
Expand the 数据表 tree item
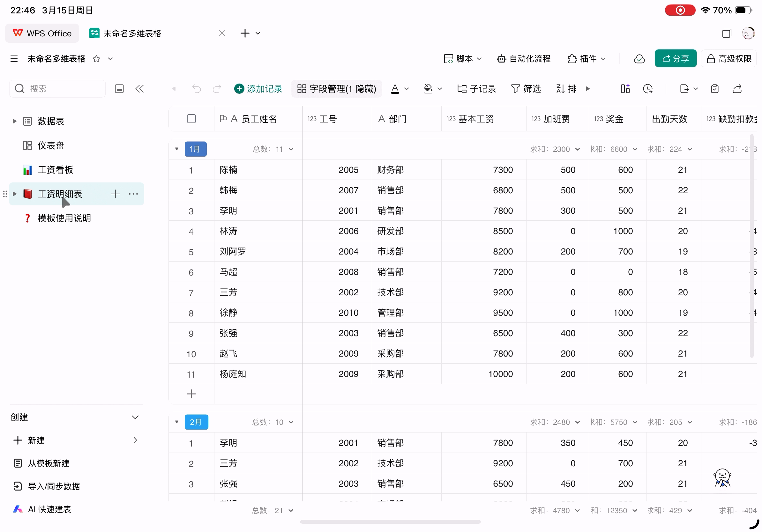14,121
